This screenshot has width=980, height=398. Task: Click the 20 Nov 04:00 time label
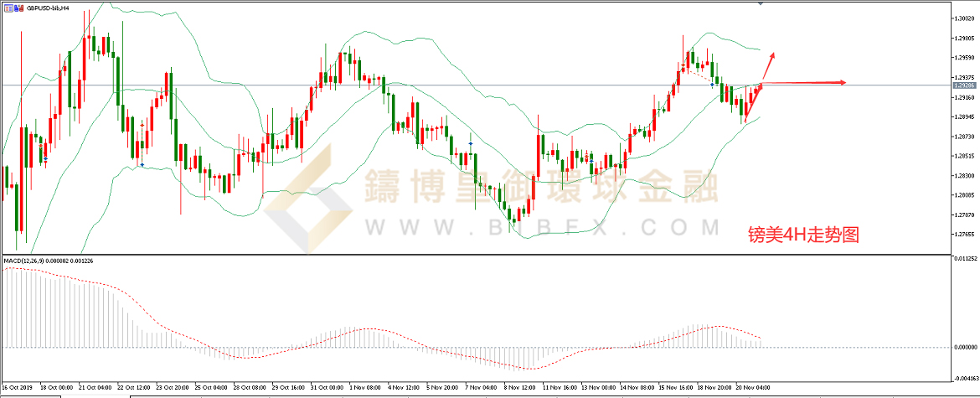(755, 388)
